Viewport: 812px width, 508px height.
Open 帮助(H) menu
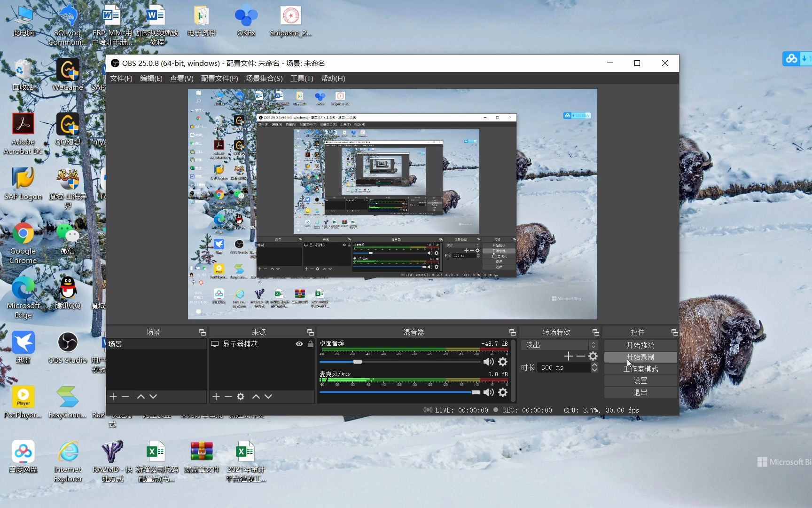tap(333, 79)
